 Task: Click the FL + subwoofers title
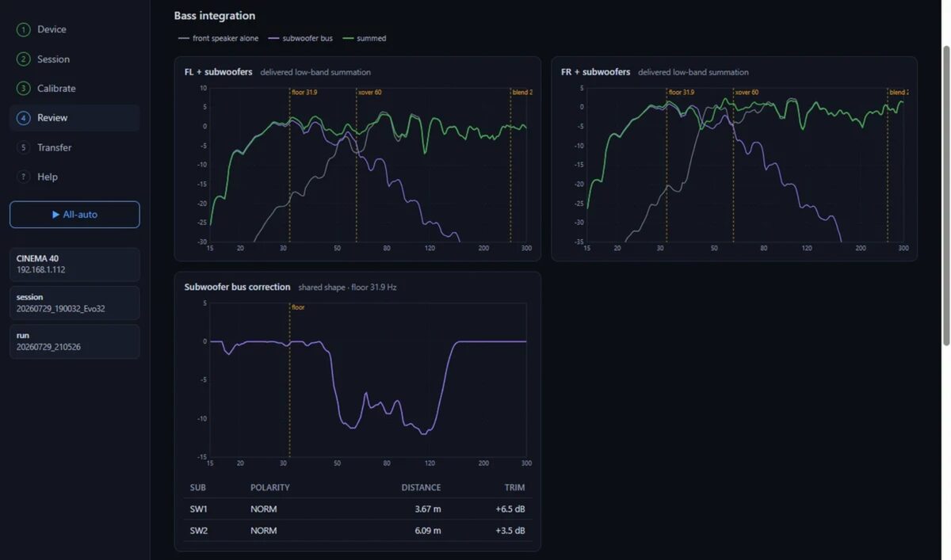tap(219, 72)
